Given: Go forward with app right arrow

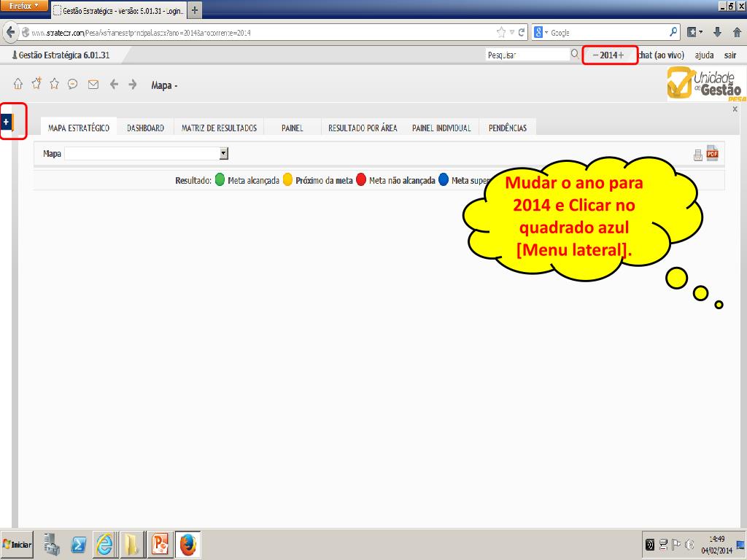Looking at the screenshot, I should click(133, 85).
